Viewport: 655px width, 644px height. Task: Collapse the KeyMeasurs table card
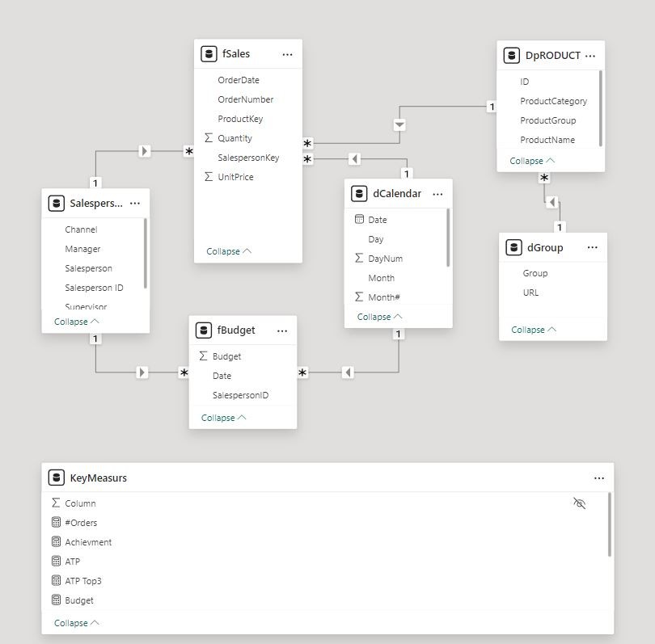click(x=77, y=623)
